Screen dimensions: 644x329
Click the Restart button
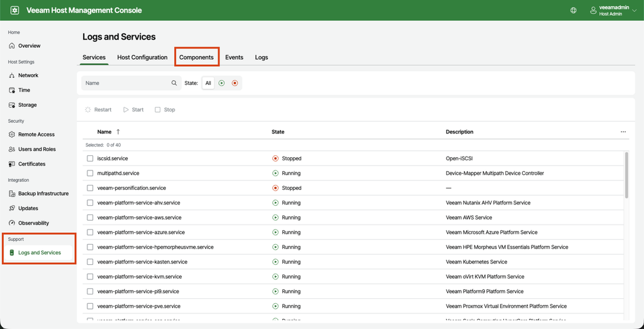pos(98,109)
